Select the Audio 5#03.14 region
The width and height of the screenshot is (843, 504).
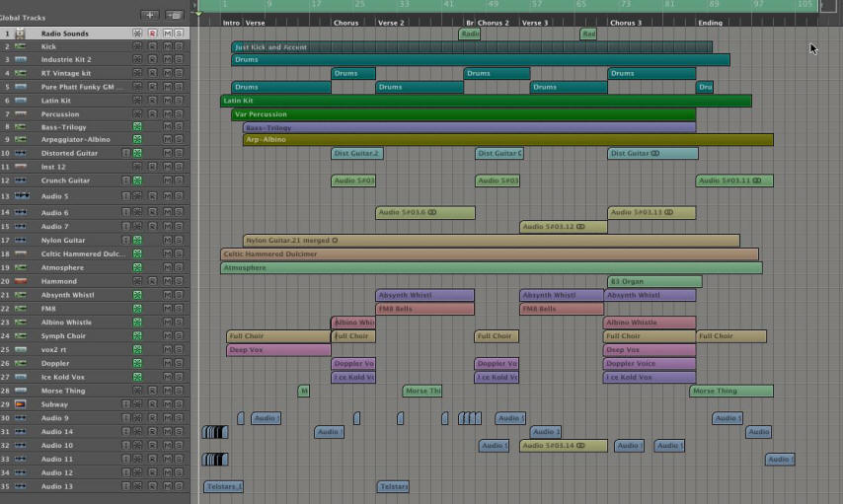564,446
